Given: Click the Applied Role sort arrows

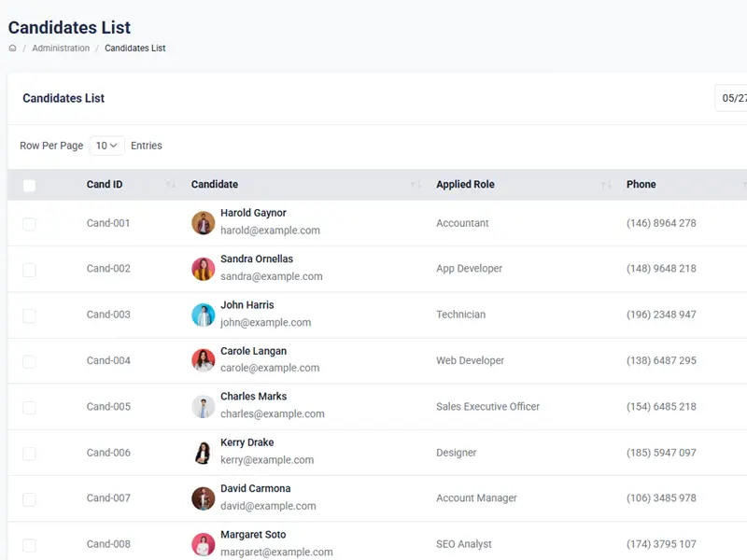Looking at the screenshot, I should coord(606,185).
